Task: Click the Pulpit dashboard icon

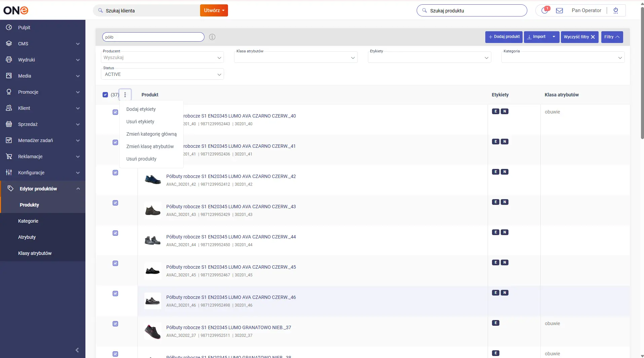Action: coord(9,28)
